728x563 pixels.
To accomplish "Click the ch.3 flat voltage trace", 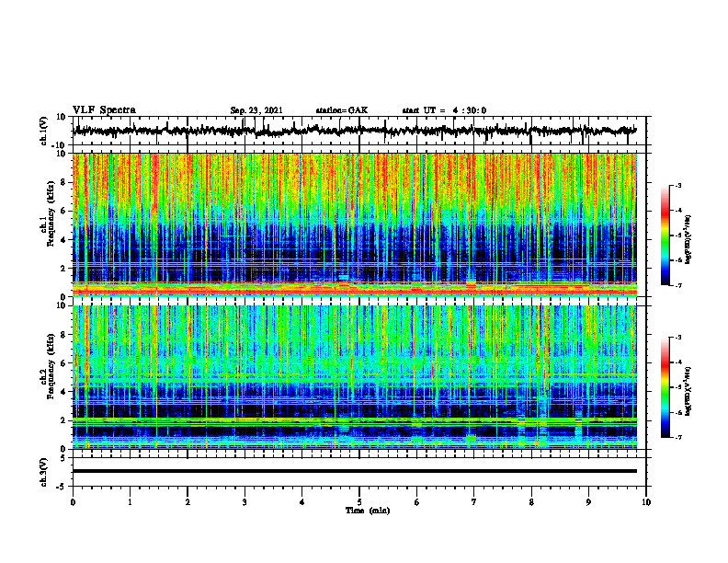I will pyautogui.click(x=354, y=471).
